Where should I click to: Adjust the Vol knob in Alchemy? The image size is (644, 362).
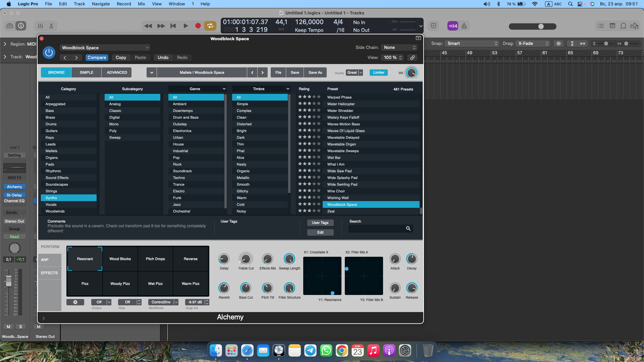(x=412, y=73)
